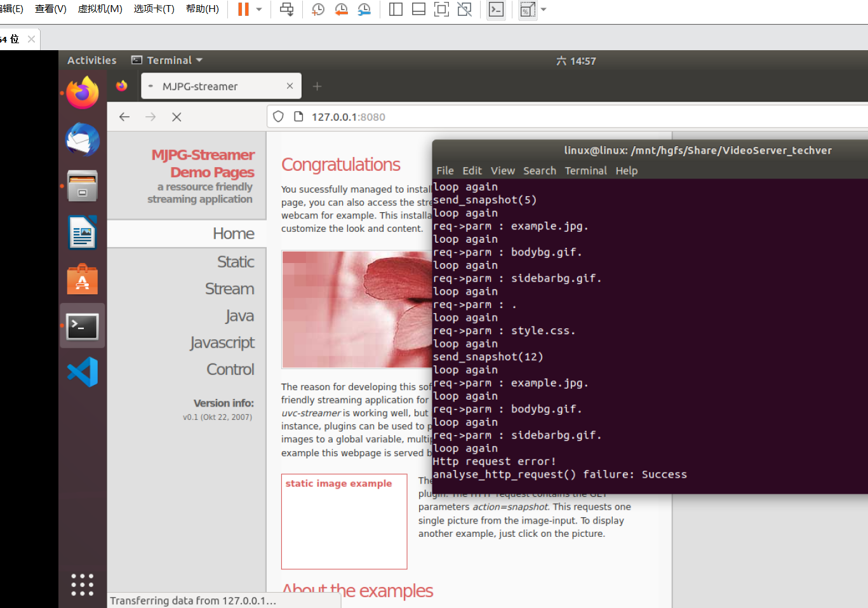Go back one page in Firefox
Screen dimensions: 868x608
click(x=124, y=117)
